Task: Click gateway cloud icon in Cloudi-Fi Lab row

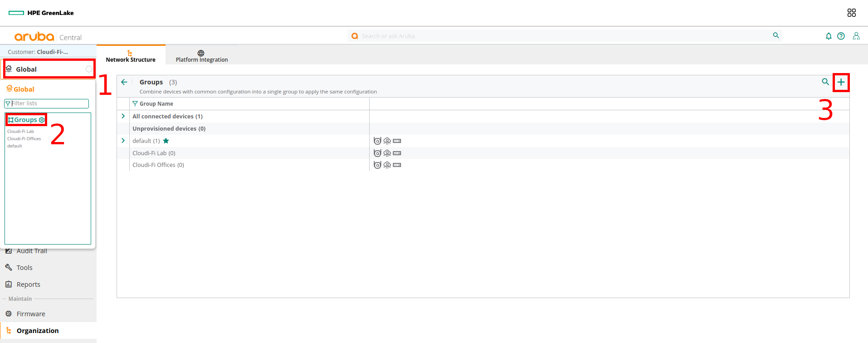Action: pyautogui.click(x=387, y=153)
